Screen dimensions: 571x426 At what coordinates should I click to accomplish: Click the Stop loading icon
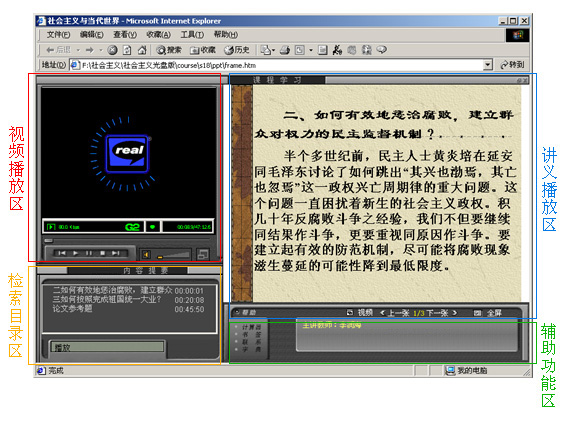click(112, 50)
